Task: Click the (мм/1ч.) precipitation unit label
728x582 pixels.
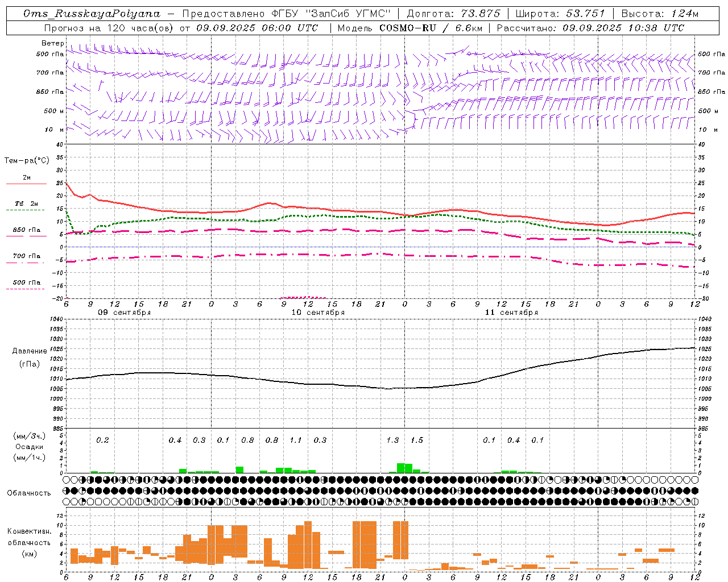Action: click(30, 458)
